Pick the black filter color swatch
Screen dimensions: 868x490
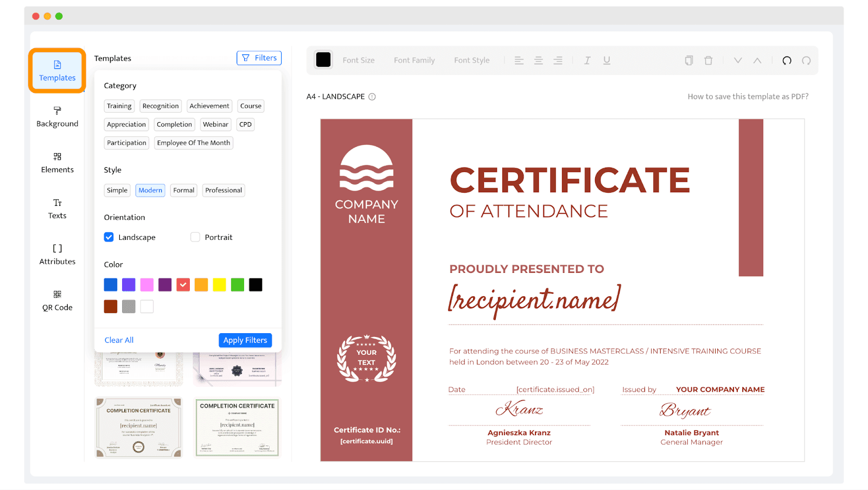(x=256, y=285)
